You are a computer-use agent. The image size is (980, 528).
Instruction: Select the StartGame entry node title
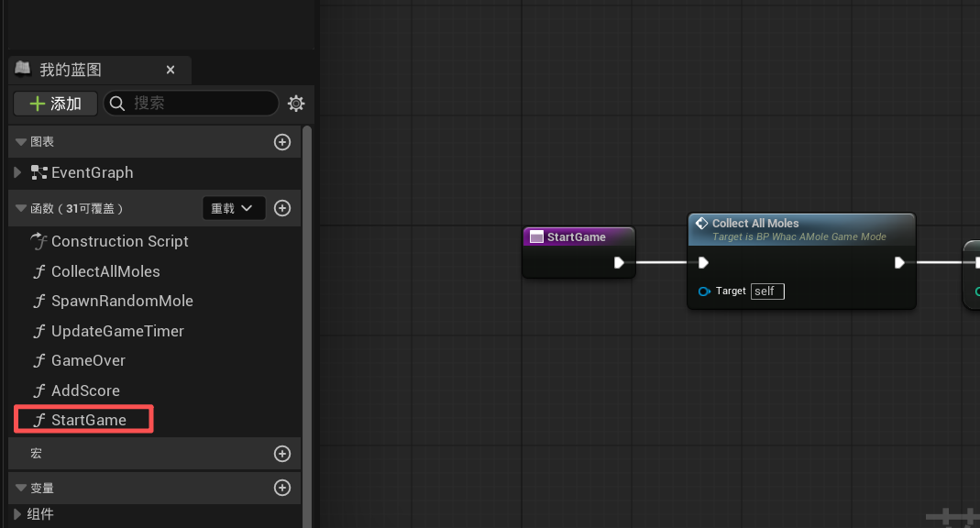click(x=577, y=236)
